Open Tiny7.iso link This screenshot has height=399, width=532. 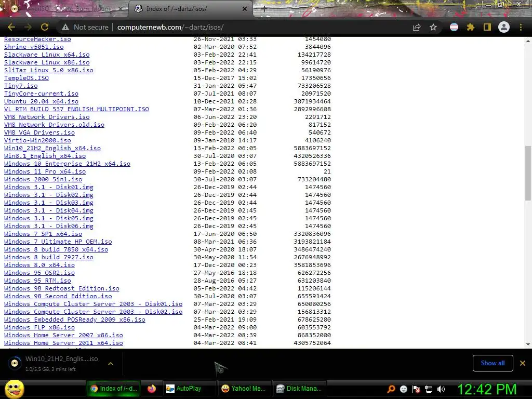(21, 86)
